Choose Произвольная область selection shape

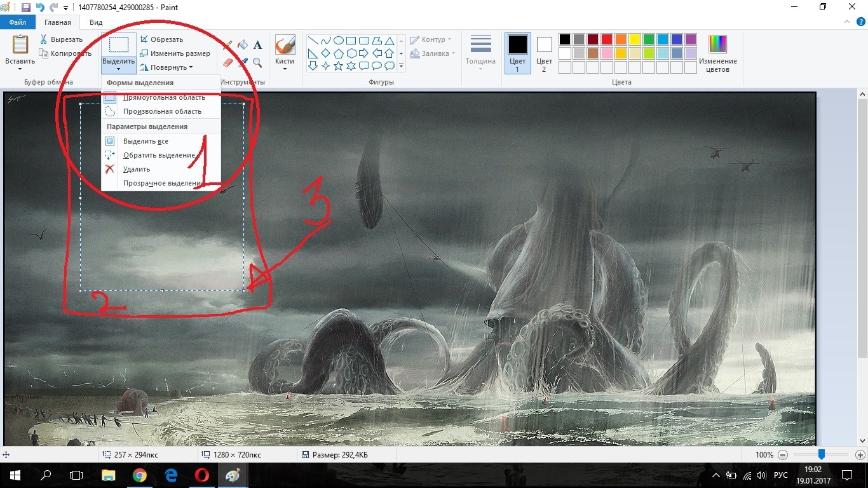pos(162,111)
